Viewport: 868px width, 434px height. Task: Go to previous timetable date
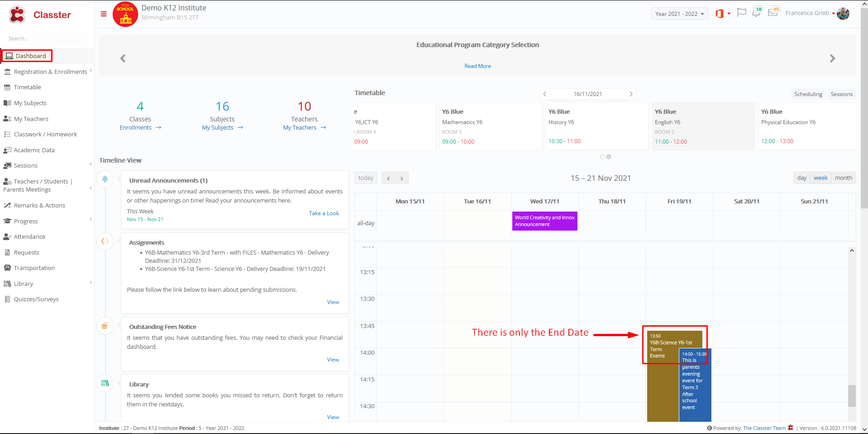coord(545,94)
